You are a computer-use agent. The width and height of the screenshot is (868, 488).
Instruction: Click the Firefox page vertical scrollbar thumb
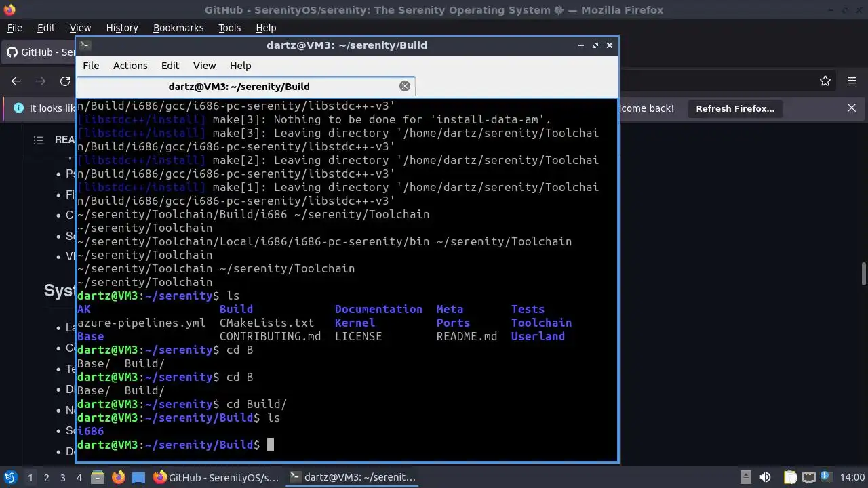pos(863,274)
